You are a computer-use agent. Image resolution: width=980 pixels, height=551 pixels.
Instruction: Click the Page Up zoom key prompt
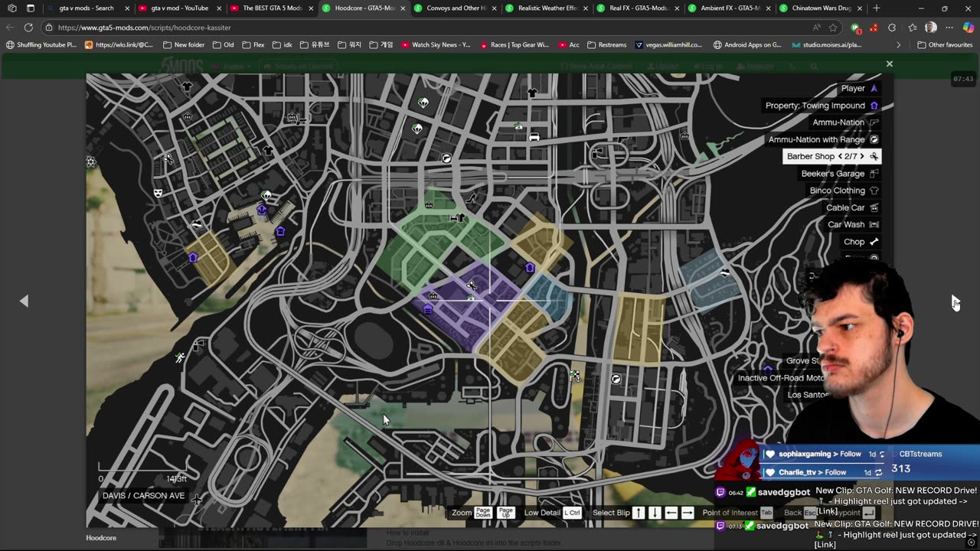505,513
